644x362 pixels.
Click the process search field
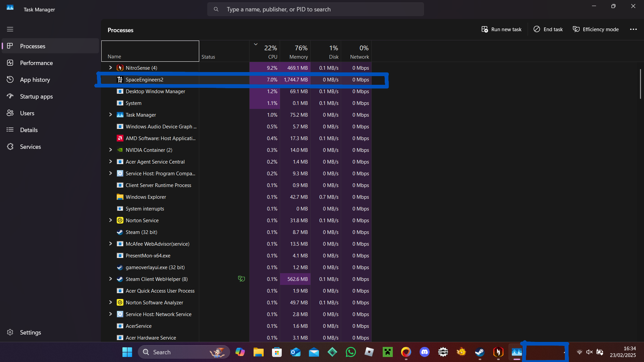(x=315, y=9)
